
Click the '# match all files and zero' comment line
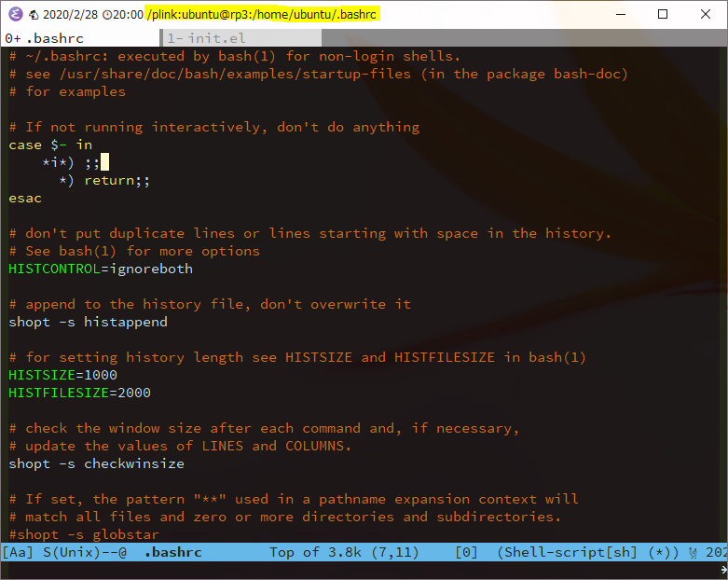(x=285, y=517)
